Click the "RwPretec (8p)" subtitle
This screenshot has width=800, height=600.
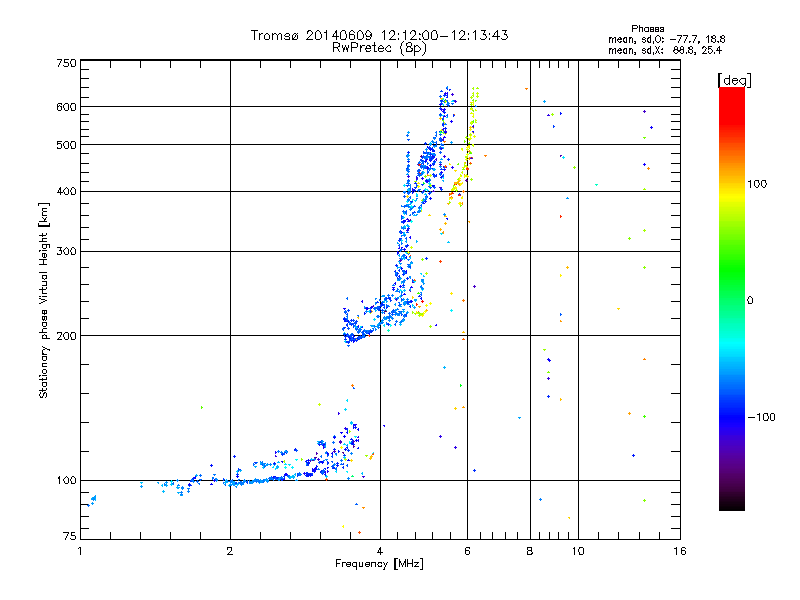pos(379,48)
